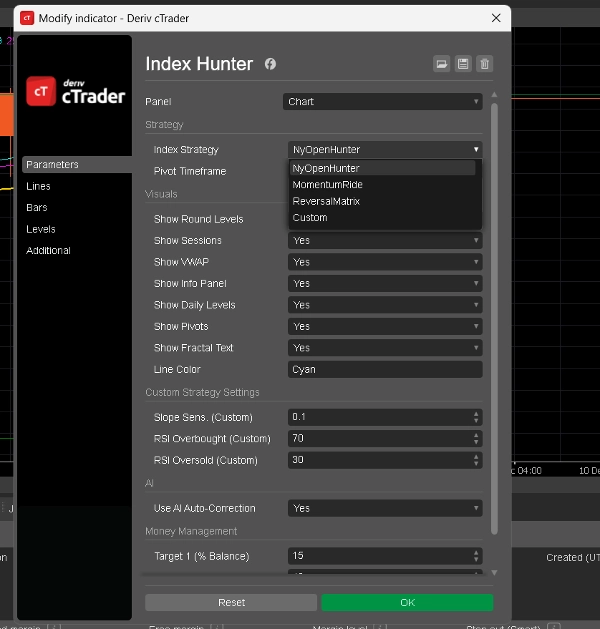The width and height of the screenshot is (600, 629).
Task: Select NyOpenHunter from the strategy list
Action: [x=383, y=168]
